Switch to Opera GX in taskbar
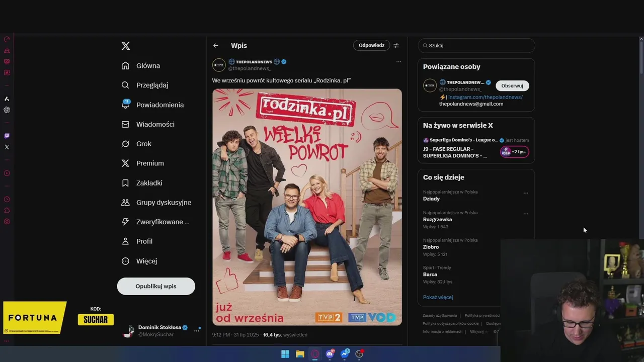This screenshot has height=362, width=644. (x=315, y=354)
